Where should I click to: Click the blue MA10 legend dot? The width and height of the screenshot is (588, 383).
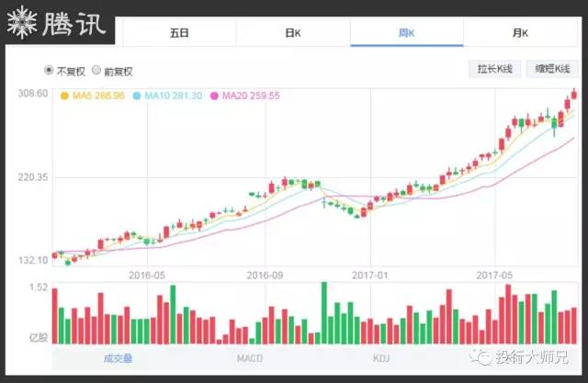click(138, 96)
